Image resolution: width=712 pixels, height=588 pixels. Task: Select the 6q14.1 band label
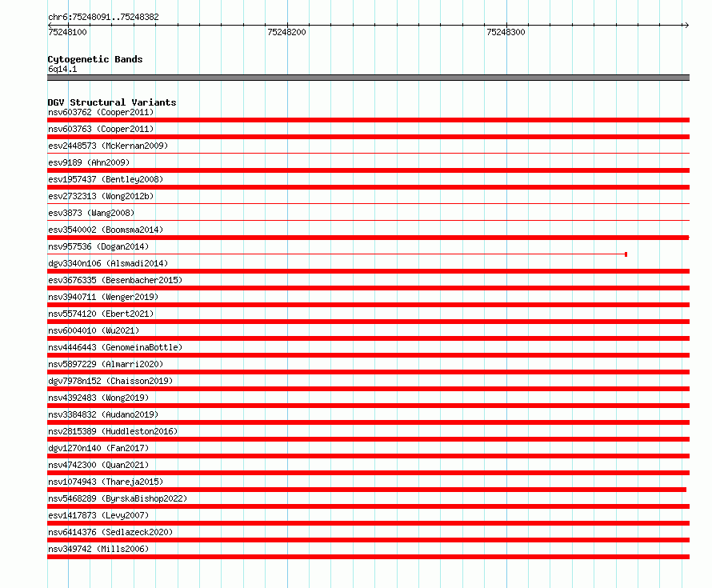pos(62,69)
